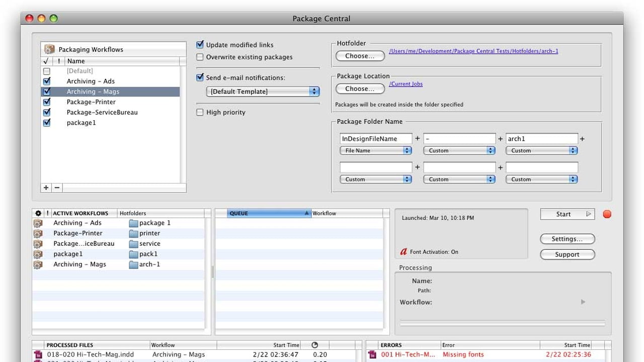Uncheck the Package-ServiceBureau workflow checkbox
This screenshot has height=362, width=644.
(47, 112)
